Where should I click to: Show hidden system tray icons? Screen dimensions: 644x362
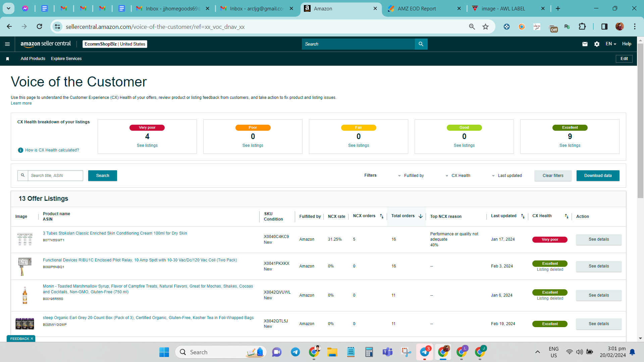coord(537,352)
